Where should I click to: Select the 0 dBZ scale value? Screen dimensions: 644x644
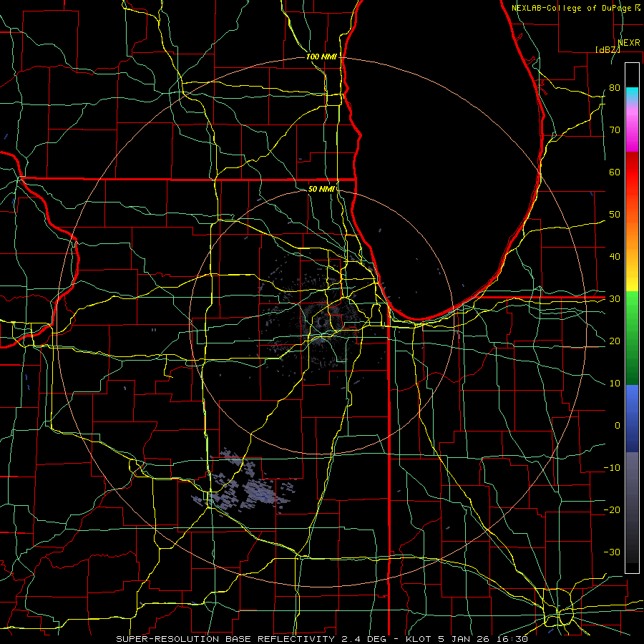[618, 426]
